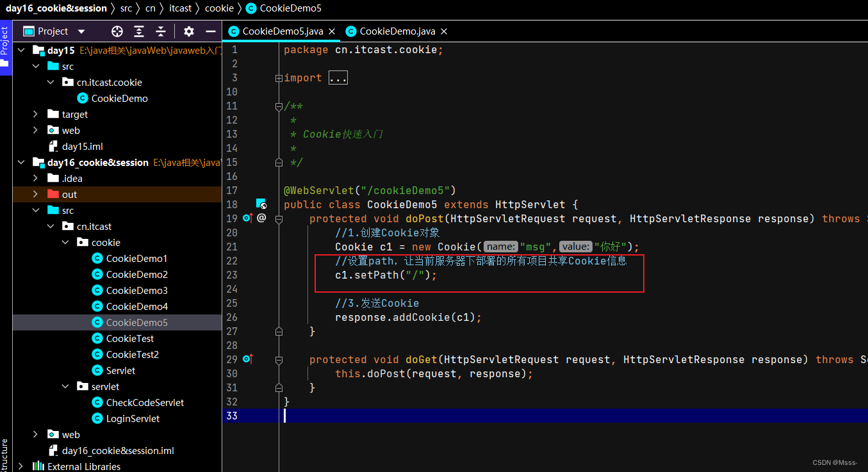Viewport: 868px width, 472px height.
Task: Open CookieDemo2 class
Action: pos(136,275)
